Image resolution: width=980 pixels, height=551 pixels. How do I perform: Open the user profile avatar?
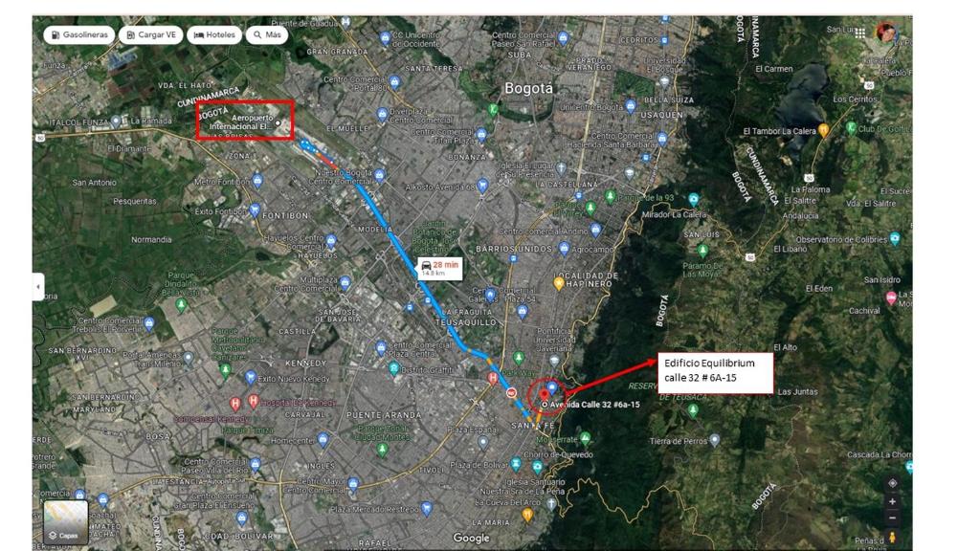886,32
